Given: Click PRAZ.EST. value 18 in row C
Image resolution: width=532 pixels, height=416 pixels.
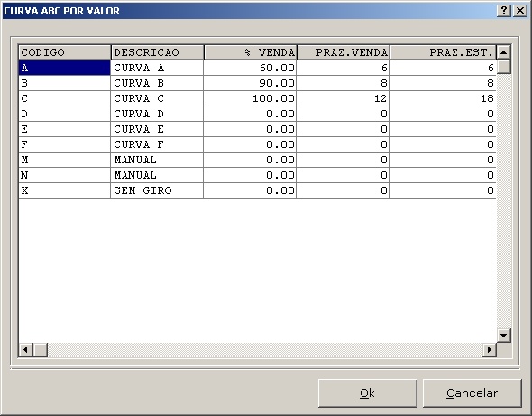Looking at the screenshot, I should click(x=443, y=98).
